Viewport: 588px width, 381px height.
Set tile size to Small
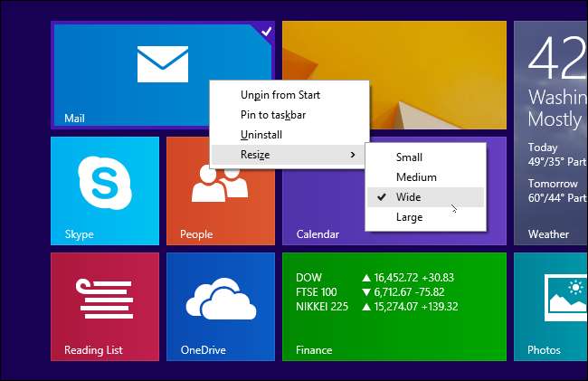click(x=409, y=157)
